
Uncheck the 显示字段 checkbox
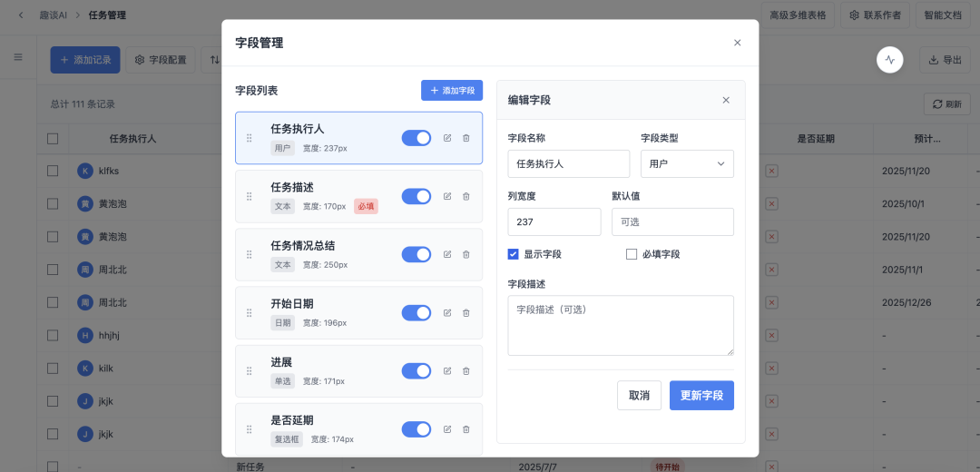pyautogui.click(x=513, y=254)
